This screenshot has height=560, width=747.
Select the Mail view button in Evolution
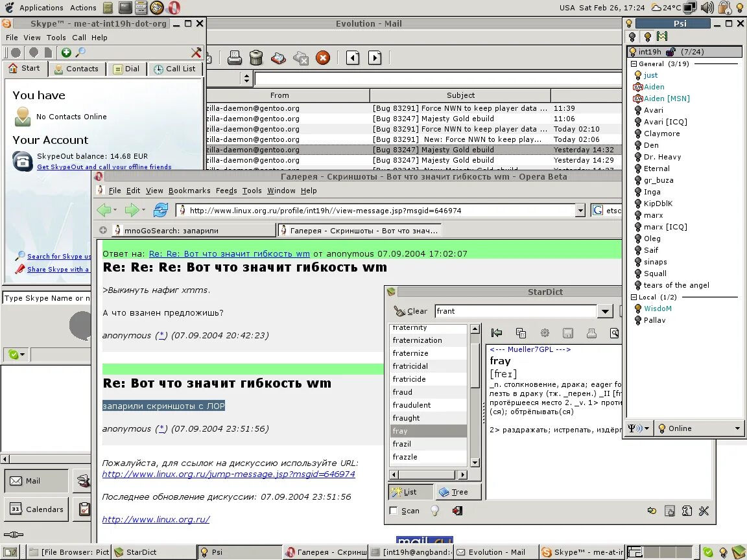click(x=37, y=481)
